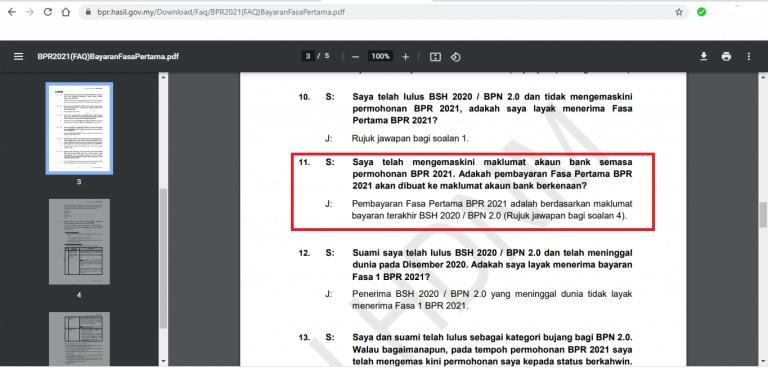
Task: Click answer 11 starting 'Pembayaran Fasa Pertama'
Action: pyautogui.click(x=492, y=209)
